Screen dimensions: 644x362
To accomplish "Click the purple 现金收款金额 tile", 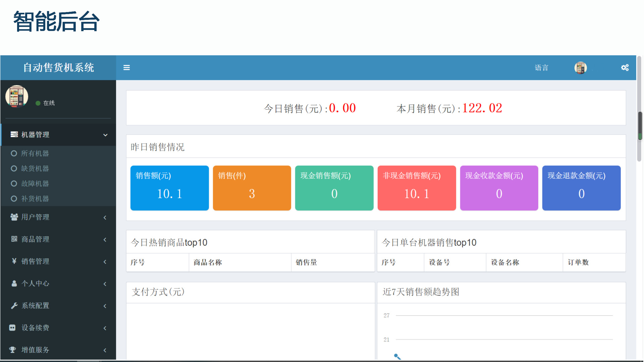I will pos(499,188).
